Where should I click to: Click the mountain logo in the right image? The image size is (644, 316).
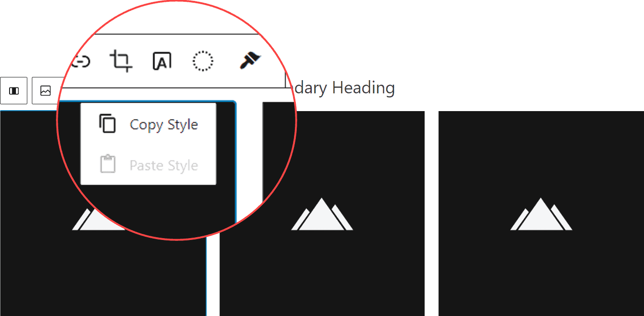tap(541, 214)
